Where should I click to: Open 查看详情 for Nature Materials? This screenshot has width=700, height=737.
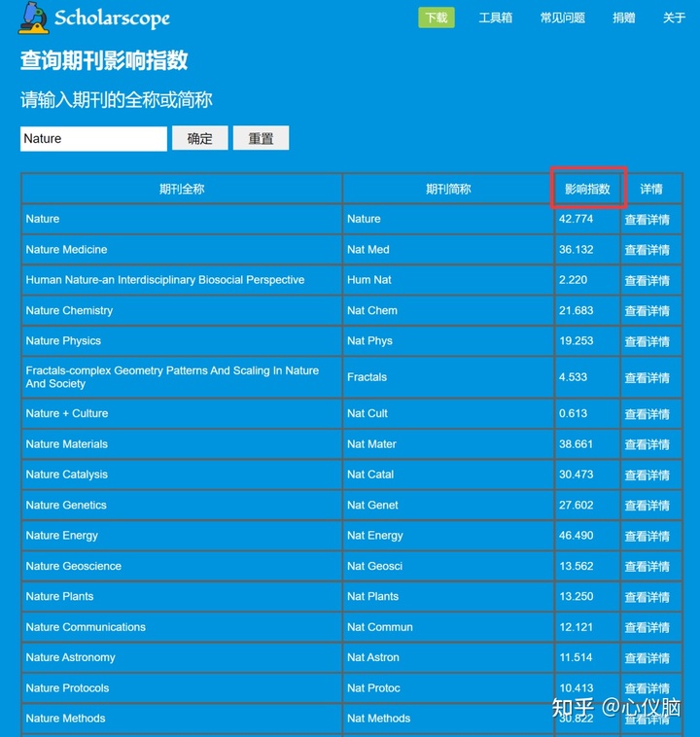pos(647,444)
